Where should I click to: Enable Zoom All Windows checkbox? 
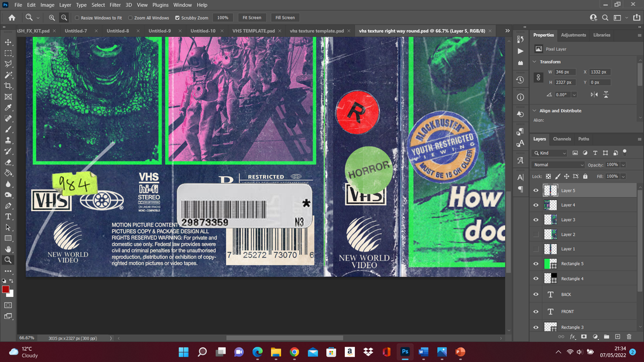click(x=130, y=18)
